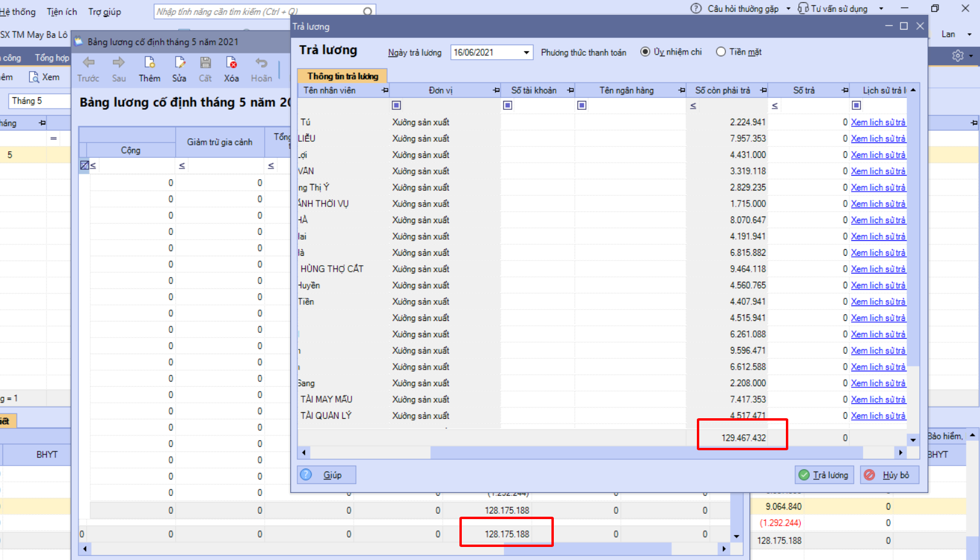
Task: Switch to Tổng hợp tab
Action: 52,58
